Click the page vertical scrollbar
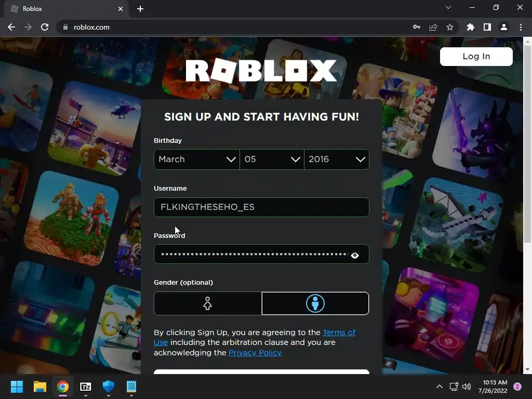Image resolution: width=532 pixels, height=399 pixels. pos(527,144)
